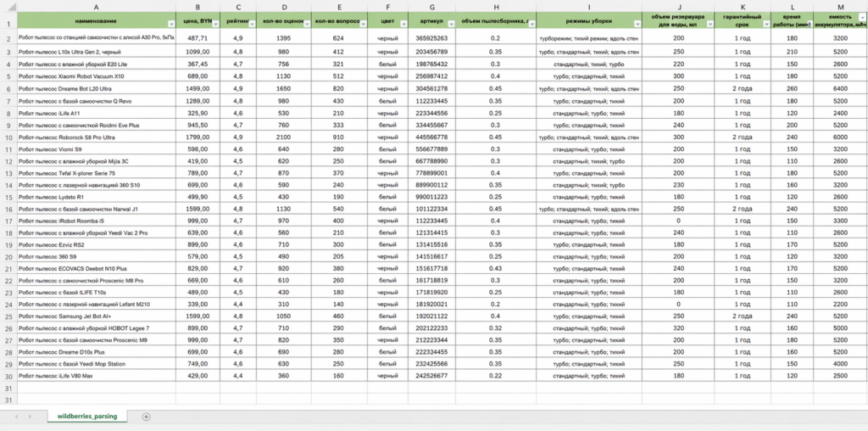Click режимы cell турборежим; тихий режим; вдоль стен
868x431 pixels.
pyautogui.click(x=589, y=38)
